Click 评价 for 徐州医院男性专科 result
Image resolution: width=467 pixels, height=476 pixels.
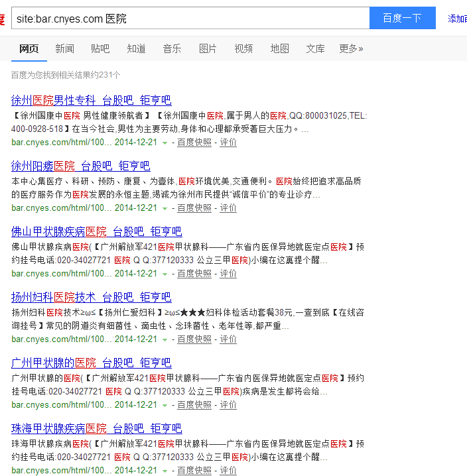click(x=228, y=143)
